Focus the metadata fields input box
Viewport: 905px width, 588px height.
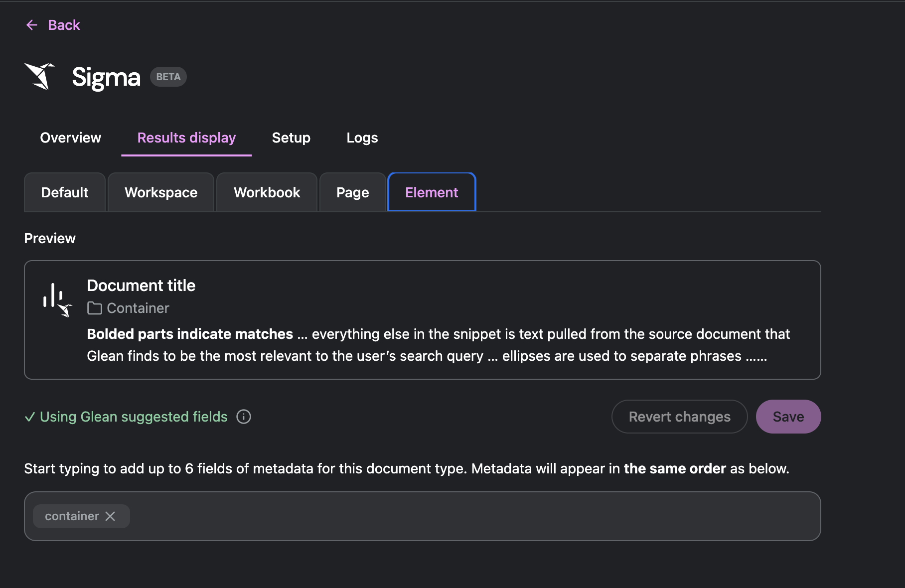click(x=423, y=516)
